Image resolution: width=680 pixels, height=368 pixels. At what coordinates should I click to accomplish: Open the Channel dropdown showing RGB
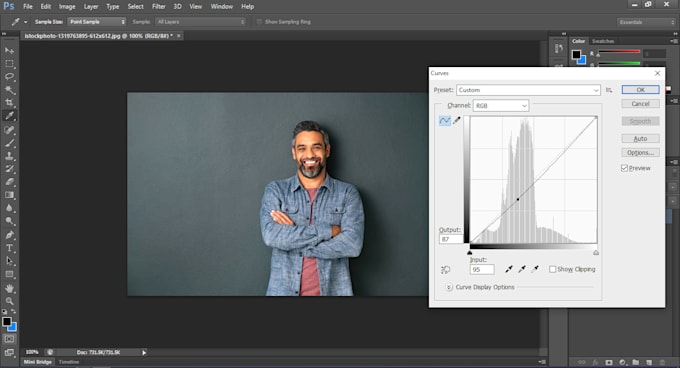(x=500, y=105)
